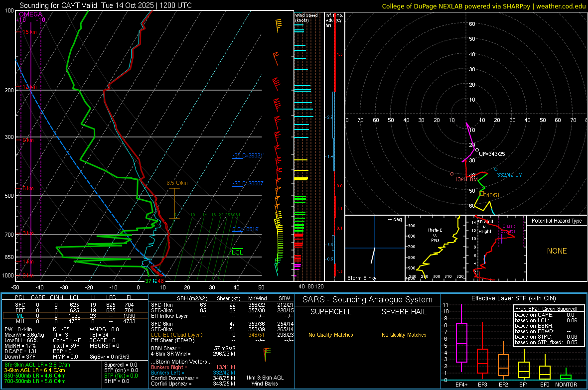Click the CAPE column header
The height and width of the screenshot is (390, 588).
(38, 297)
